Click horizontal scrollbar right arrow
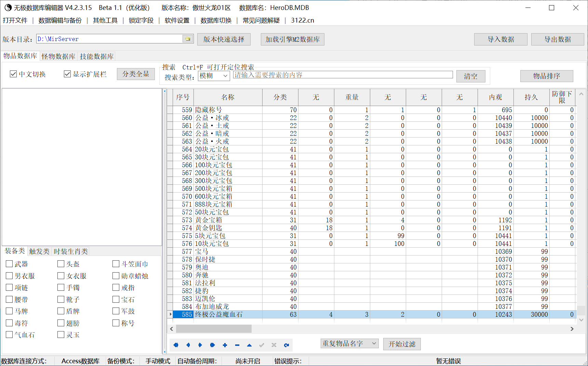 tap(572, 329)
